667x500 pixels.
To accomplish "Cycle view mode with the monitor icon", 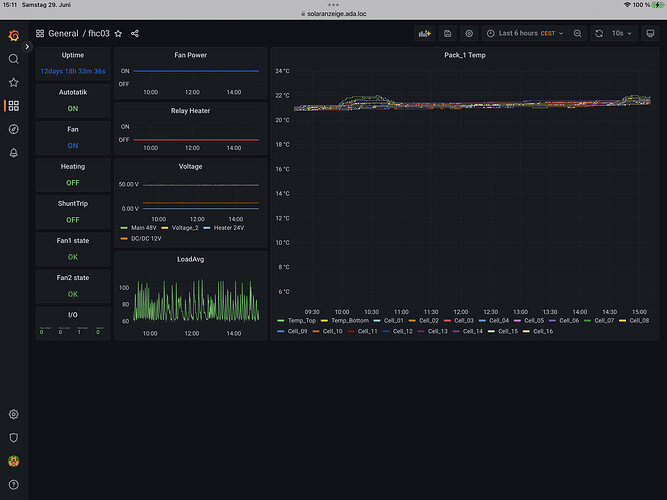I will [x=650, y=33].
